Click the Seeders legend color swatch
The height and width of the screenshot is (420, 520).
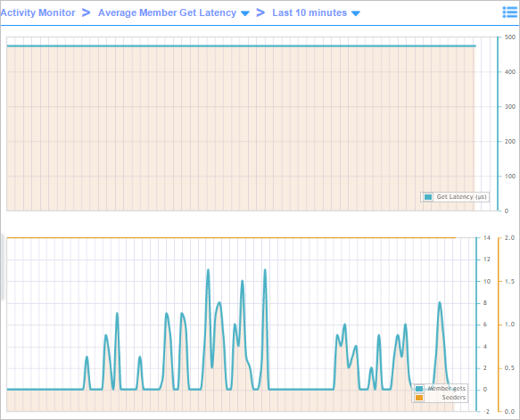pyautogui.click(x=419, y=398)
